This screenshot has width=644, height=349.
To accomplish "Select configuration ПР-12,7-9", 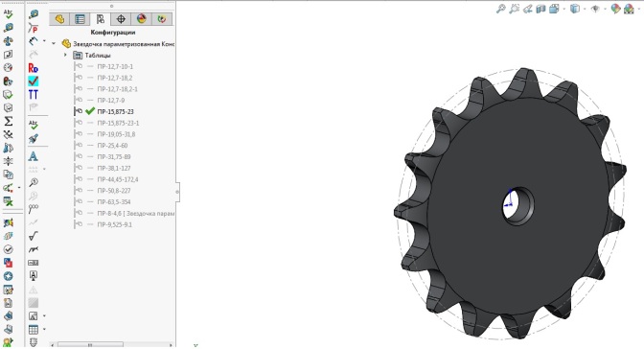I will pyautogui.click(x=111, y=101).
